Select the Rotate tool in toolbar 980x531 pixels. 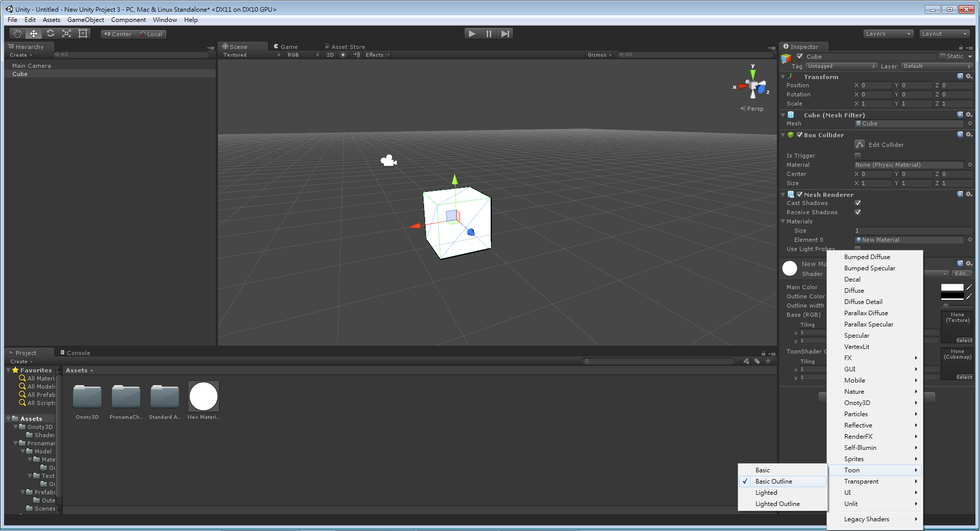tap(50, 34)
